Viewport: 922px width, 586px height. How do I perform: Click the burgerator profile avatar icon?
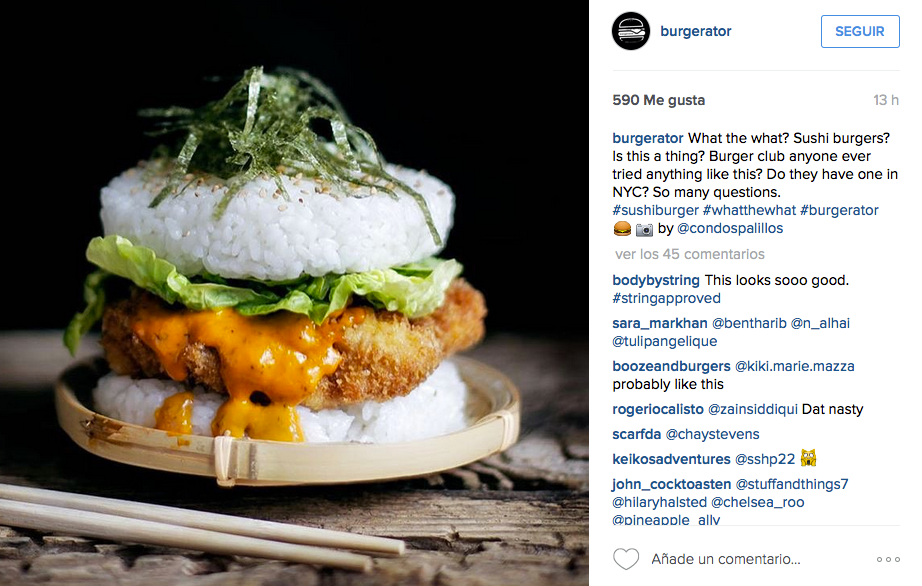pos(630,31)
